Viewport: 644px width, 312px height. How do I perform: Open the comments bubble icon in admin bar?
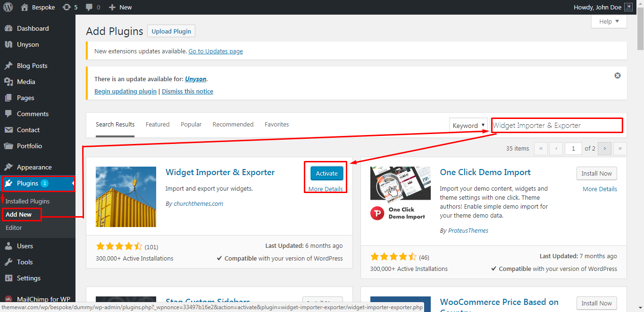coord(88,7)
